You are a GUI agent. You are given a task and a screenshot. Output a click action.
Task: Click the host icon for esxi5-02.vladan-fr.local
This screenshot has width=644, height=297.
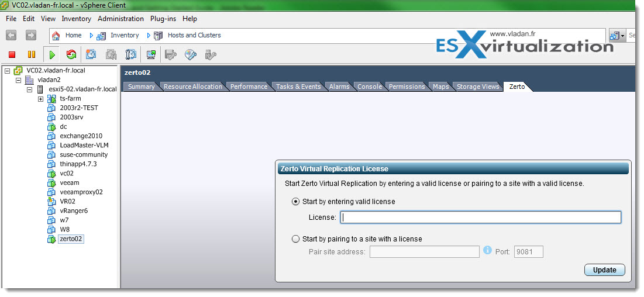tap(40, 89)
